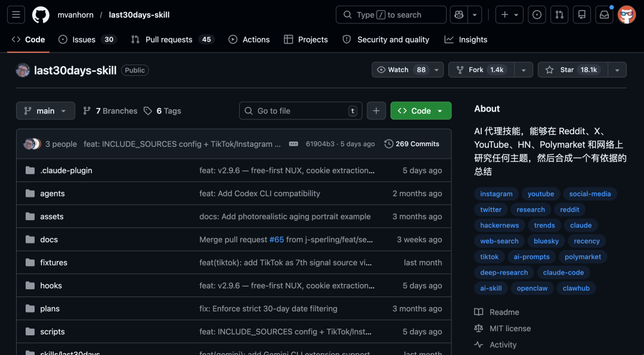The width and height of the screenshot is (644, 355).
Task: Open the notifications inbox icon
Action: pos(604,14)
